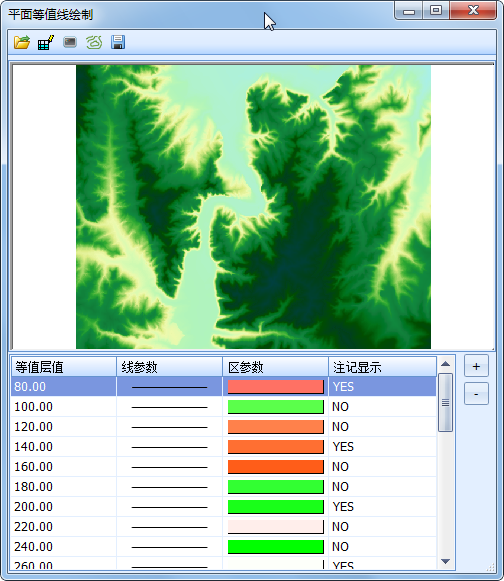Click the 区参数 column header

click(275, 367)
